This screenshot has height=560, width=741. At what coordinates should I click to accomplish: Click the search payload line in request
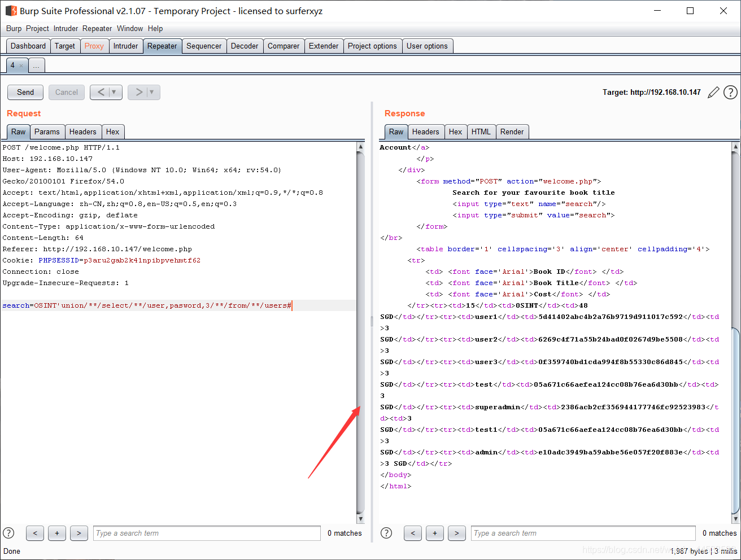pos(147,305)
